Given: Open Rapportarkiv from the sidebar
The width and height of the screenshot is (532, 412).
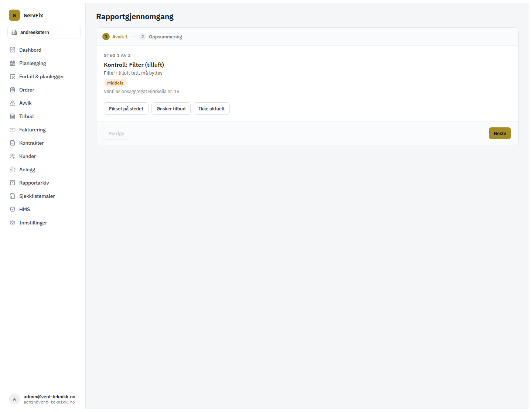Looking at the screenshot, I should point(44,183).
